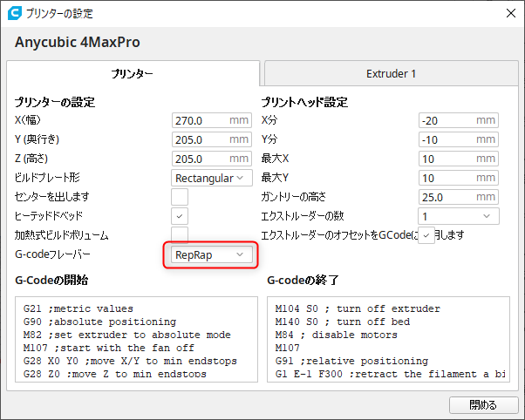Click the 'G21 ;metric values' line

[x=78, y=308]
